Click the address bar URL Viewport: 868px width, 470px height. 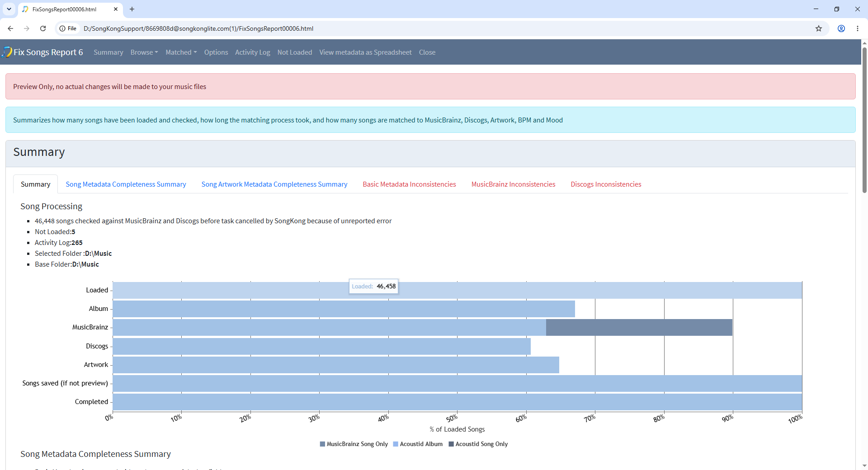pyautogui.click(x=198, y=28)
